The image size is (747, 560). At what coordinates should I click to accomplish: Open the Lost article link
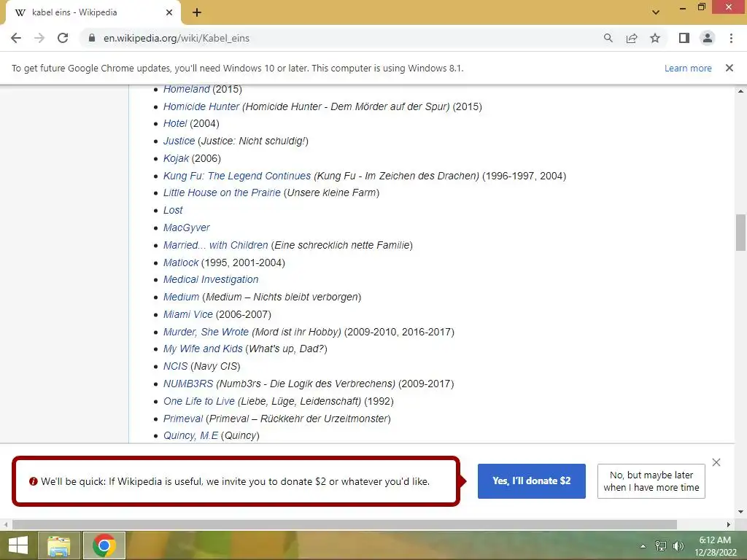click(x=172, y=211)
